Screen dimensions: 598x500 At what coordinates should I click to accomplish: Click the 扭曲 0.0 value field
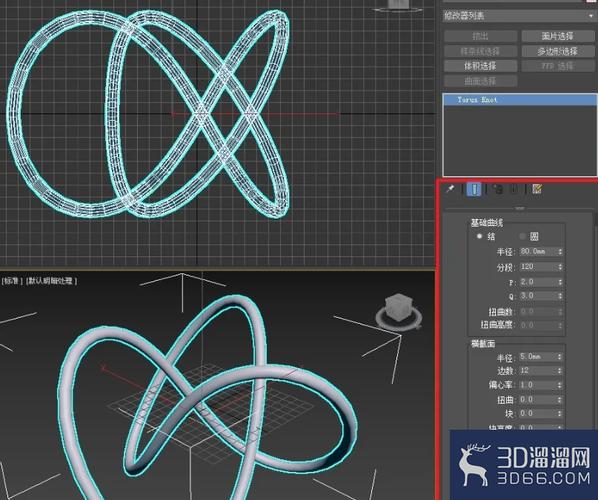pyautogui.click(x=538, y=400)
